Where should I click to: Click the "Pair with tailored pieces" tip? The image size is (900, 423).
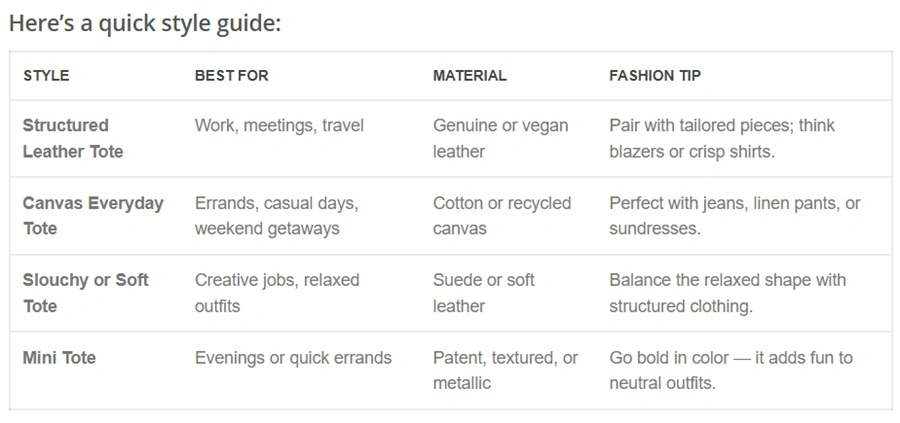721,138
